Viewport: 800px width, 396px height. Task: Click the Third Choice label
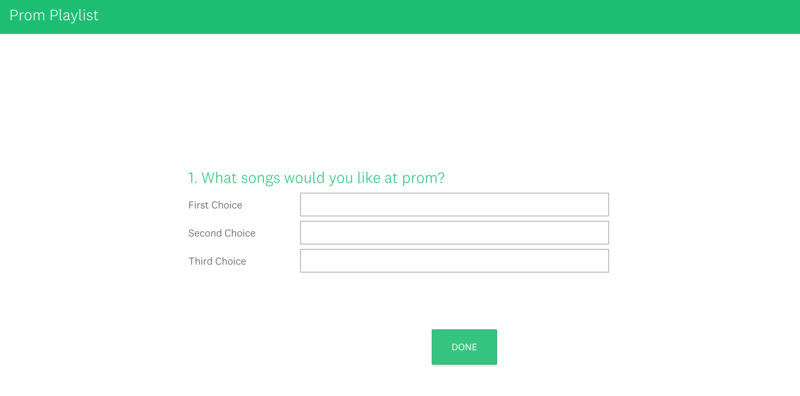pos(217,261)
